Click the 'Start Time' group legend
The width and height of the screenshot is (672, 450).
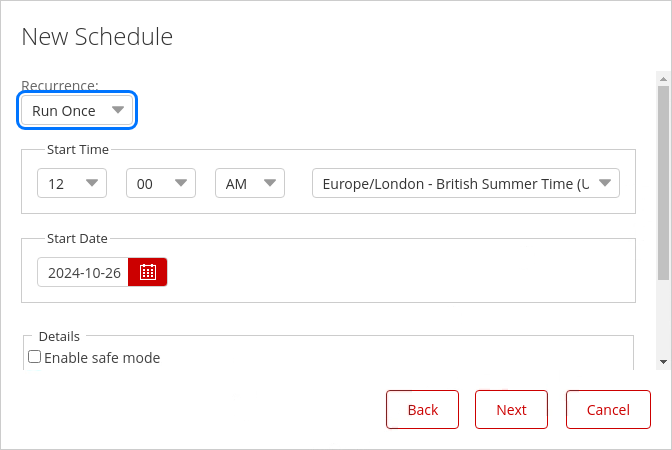[78, 149]
